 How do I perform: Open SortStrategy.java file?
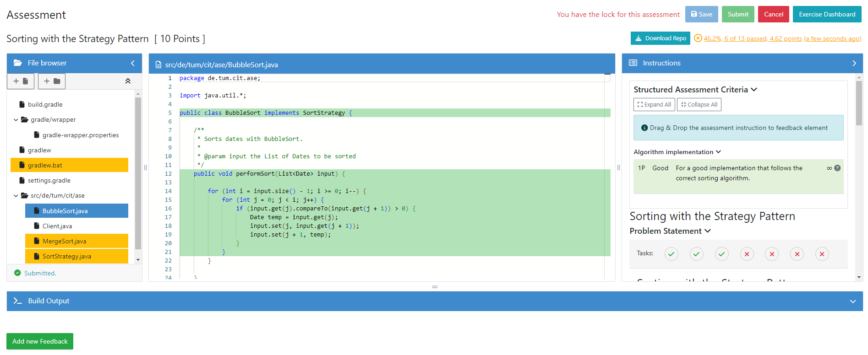(76, 256)
